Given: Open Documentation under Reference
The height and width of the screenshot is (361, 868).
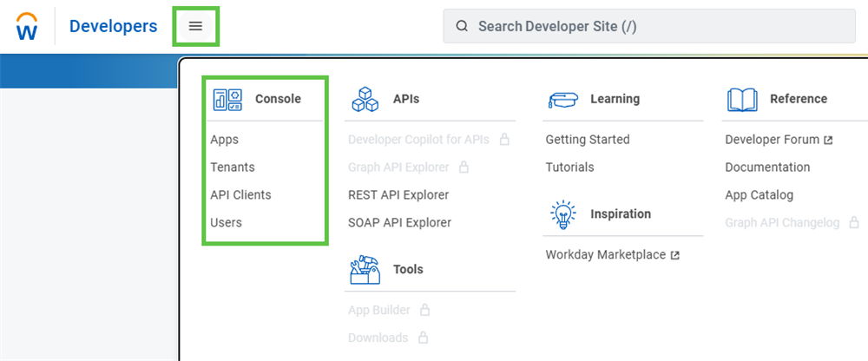Looking at the screenshot, I should (x=767, y=167).
